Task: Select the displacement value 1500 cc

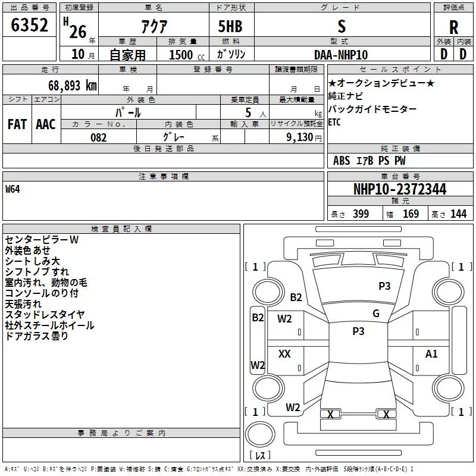Action: point(187,55)
